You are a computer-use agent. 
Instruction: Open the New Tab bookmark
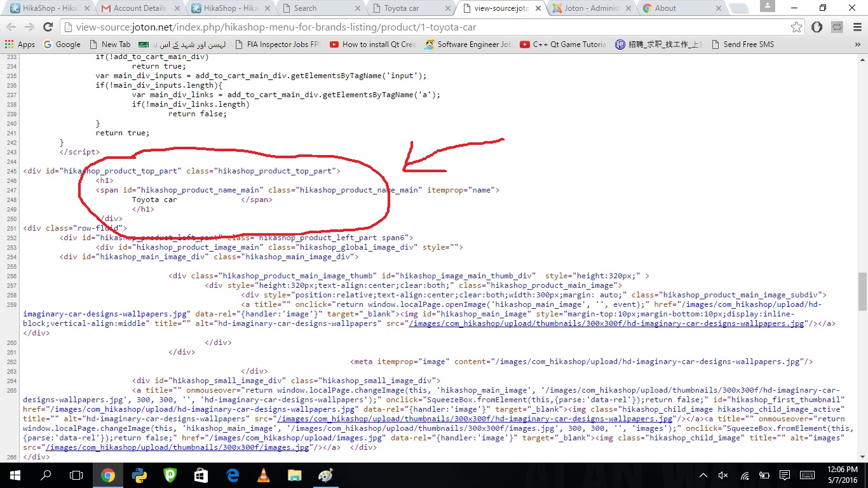[110, 44]
